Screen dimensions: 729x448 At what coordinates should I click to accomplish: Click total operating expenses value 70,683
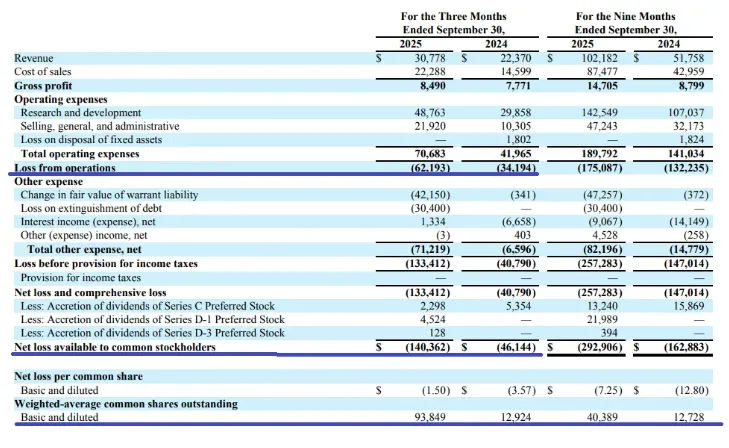(x=430, y=153)
